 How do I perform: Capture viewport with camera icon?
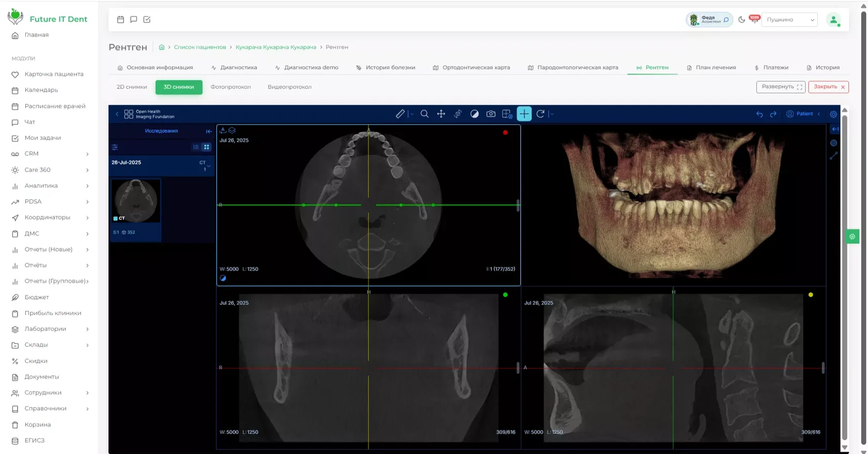click(491, 114)
